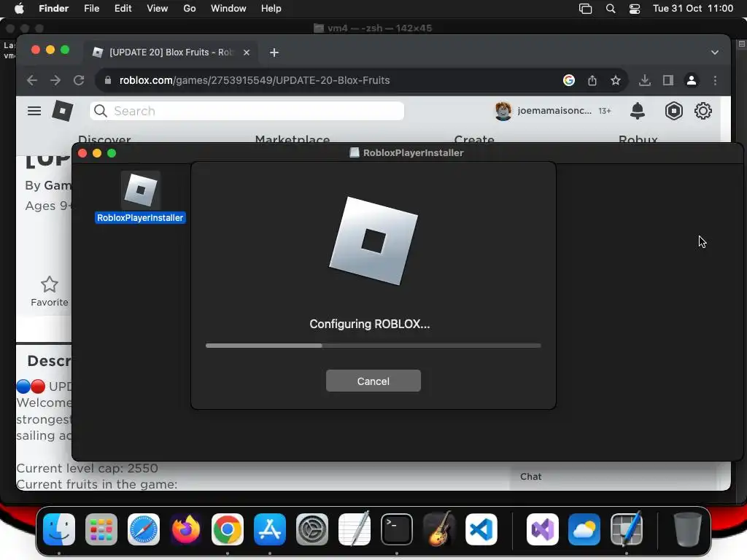Viewport: 747px width, 560px height.
Task: Go back in Chrome browser
Action: pos(32,80)
